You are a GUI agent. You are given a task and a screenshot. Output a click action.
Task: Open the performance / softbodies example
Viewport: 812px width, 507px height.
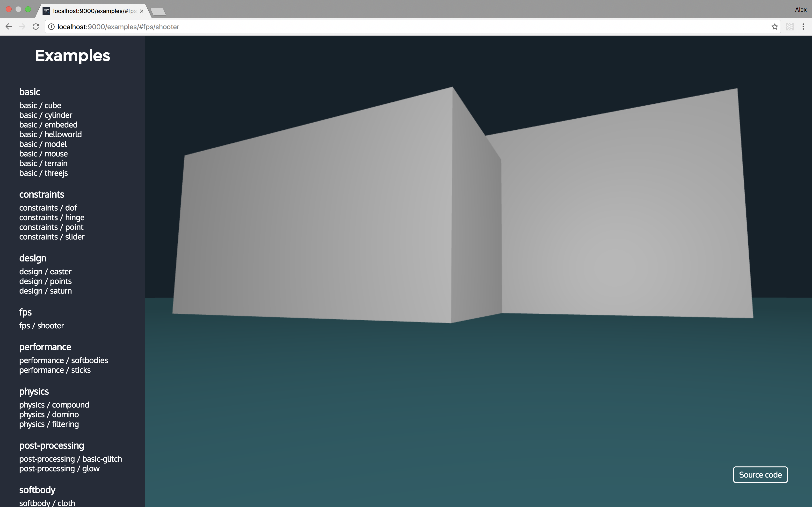pyautogui.click(x=63, y=360)
